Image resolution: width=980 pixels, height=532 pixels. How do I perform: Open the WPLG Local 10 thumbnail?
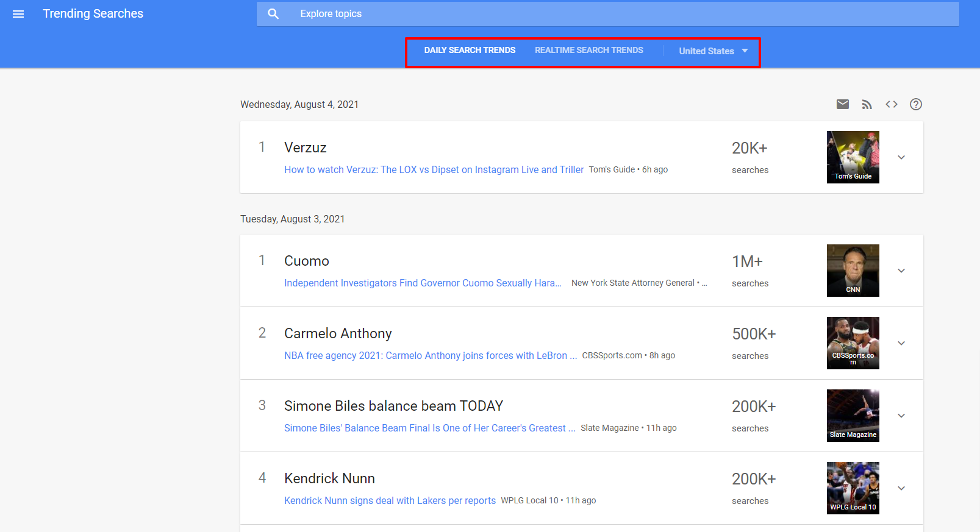point(853,488)
